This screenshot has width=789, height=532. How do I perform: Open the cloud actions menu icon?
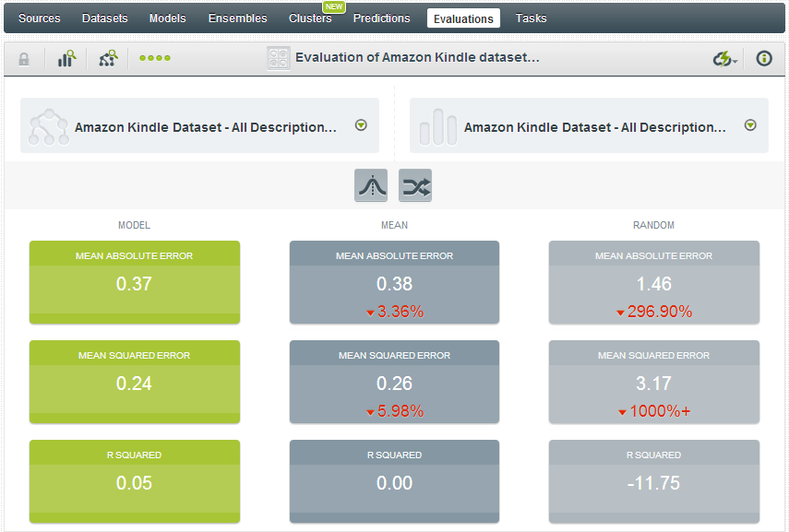tap(724, 59)
